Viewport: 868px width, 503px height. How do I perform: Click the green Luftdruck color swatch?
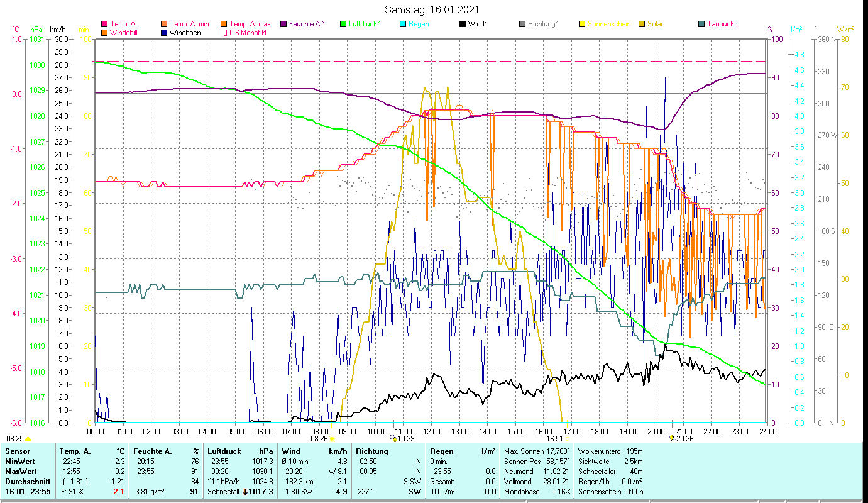[343, 25]
